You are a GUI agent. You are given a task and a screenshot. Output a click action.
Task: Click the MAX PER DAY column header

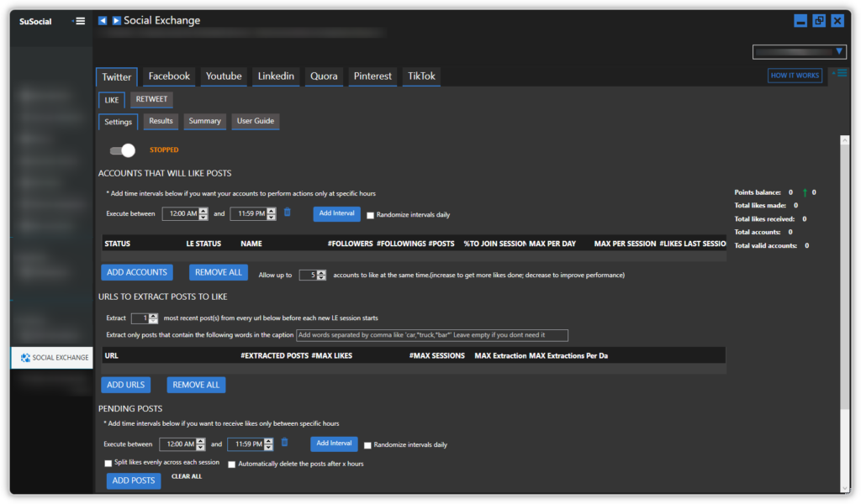click(552, 244)
